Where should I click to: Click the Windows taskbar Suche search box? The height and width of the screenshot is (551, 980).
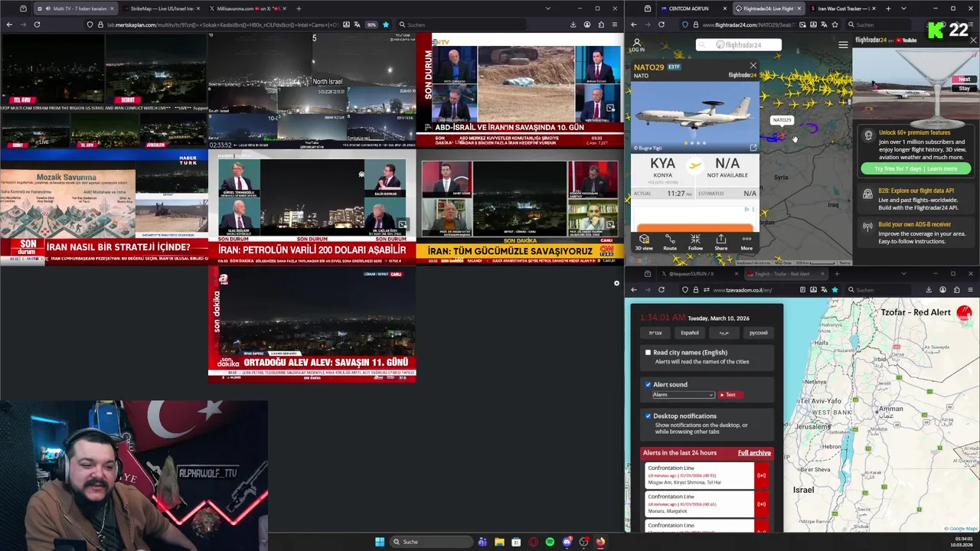(431, 542)
